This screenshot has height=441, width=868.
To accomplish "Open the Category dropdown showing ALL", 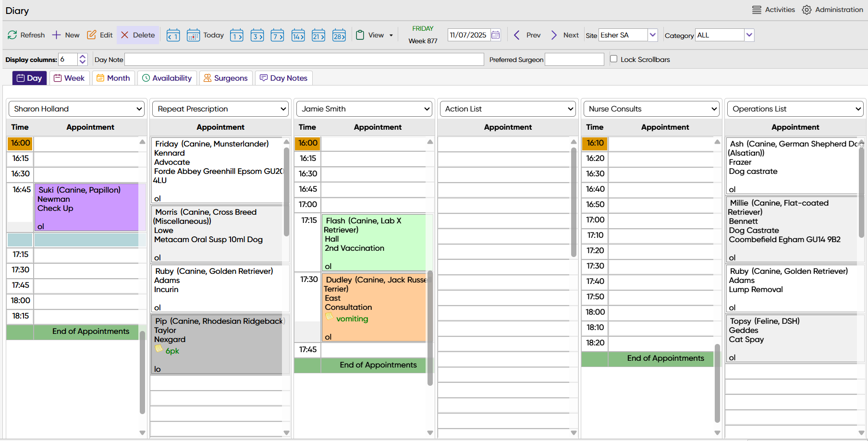I will tap(749, 35).
